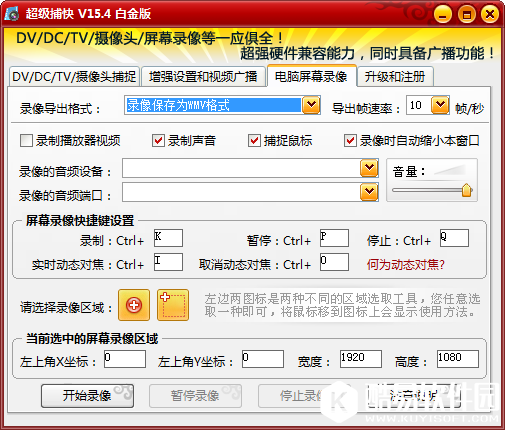Viewport: 505px width, 430px height.
Task: Switch to DV/DC/TV/摄像头捕捉 tab
Action: tap(74, 77)
